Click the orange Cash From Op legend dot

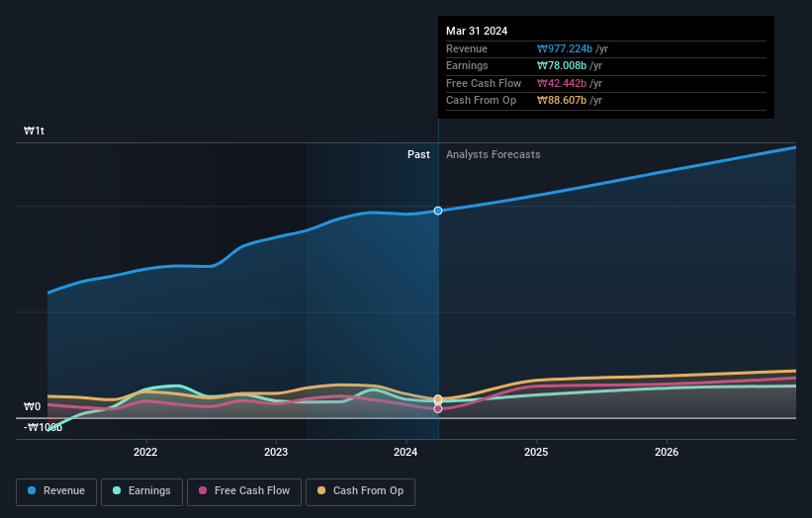tap(321, 490)
